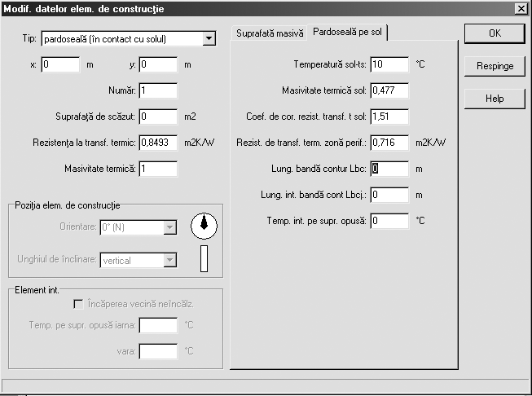The height and width of the screenshot is (396, 532).
Task: Toggle the Încăperea vecină neîncălz. checkbox
Action: (79, 304)
